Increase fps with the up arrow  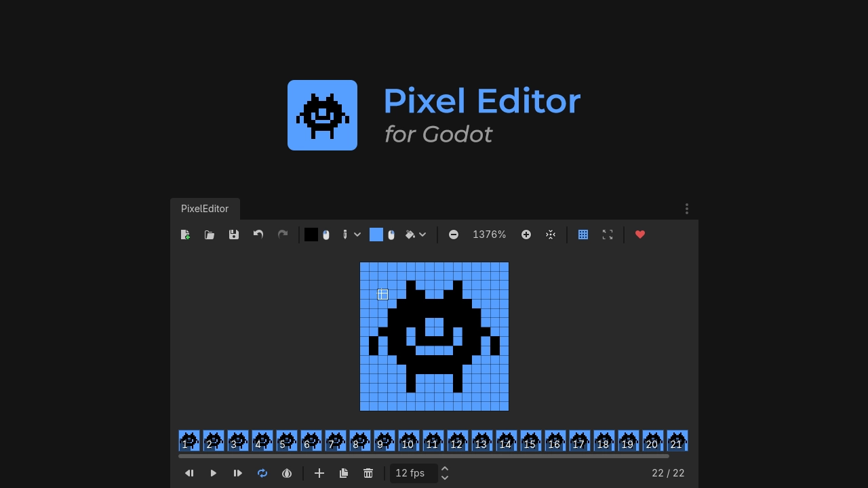point(445,468)
